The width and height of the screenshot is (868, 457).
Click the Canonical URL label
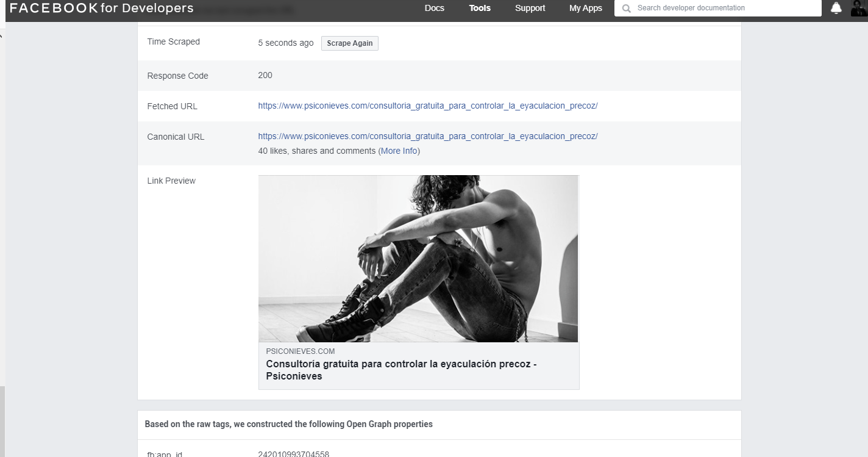pyautogui.click(x=176, y=137)
